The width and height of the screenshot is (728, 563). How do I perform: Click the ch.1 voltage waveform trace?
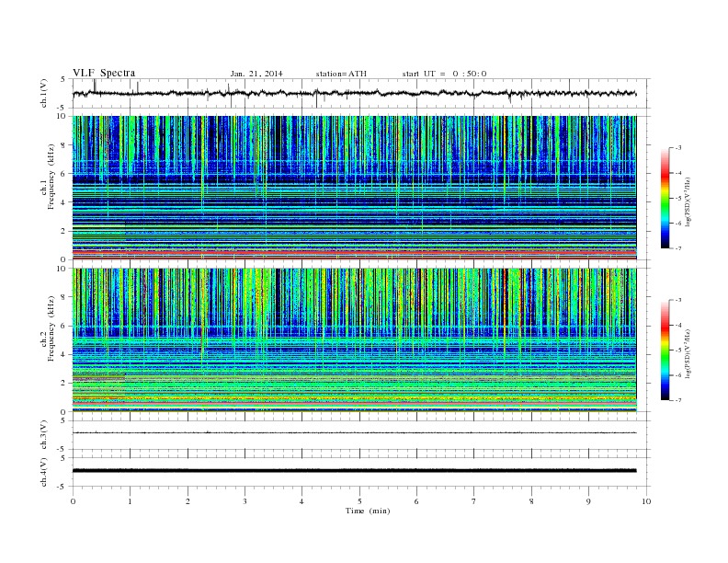pos(354,93)
